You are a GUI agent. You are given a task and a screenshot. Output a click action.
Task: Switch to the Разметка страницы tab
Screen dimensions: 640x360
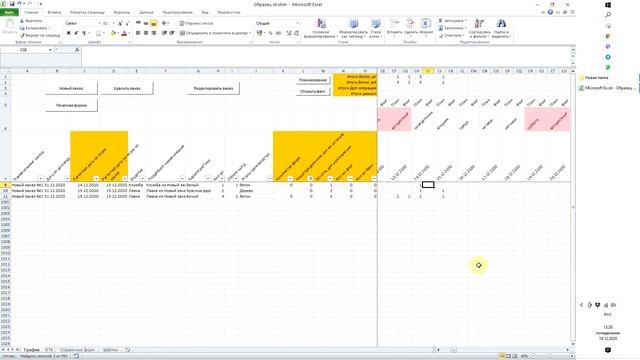(x=87, y=12)
